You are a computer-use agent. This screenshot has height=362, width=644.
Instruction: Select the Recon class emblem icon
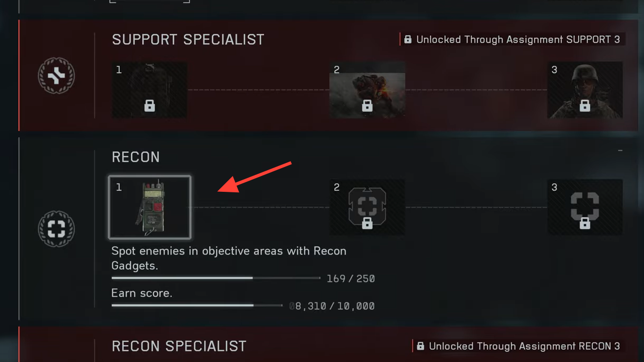(56, 229)
